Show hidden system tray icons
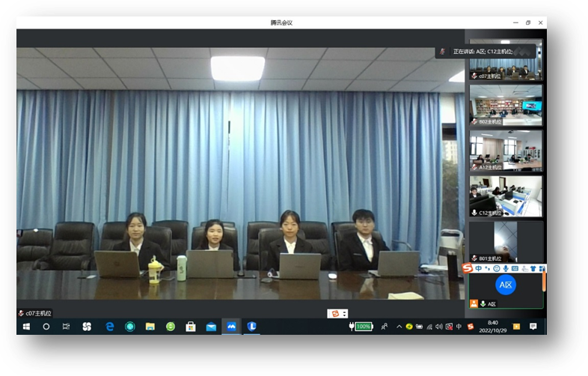The width and height of the screenshot is (588, 376). tap(399, 327)
